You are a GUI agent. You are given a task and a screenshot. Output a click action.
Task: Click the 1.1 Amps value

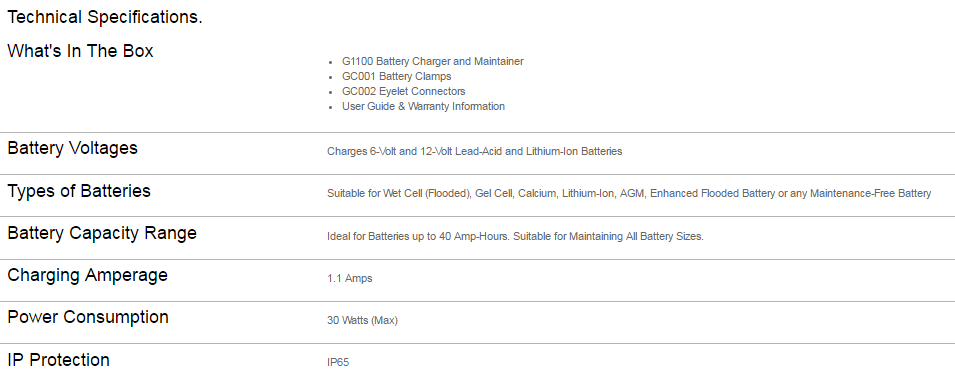[350, 278]
